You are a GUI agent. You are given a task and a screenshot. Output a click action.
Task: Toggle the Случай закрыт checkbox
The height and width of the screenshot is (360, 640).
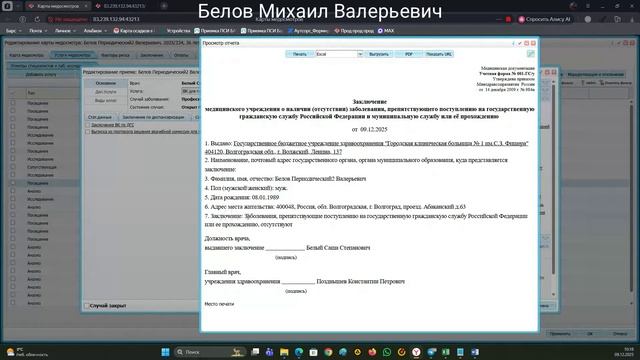[87, 305]
